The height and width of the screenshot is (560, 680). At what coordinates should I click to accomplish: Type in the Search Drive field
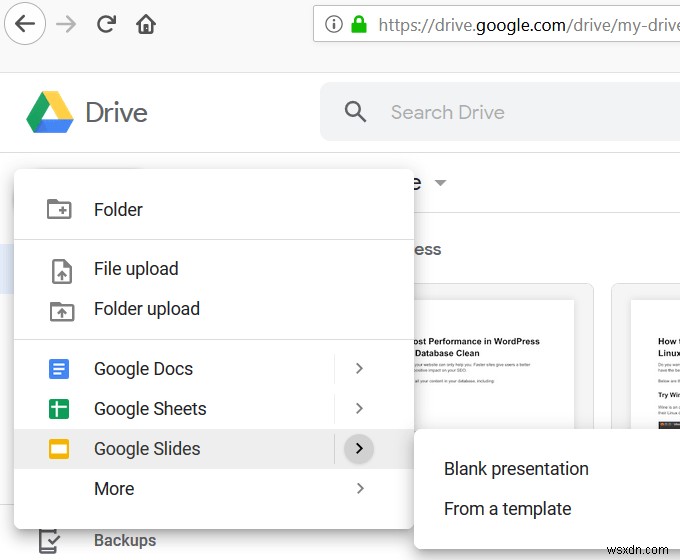500,112
